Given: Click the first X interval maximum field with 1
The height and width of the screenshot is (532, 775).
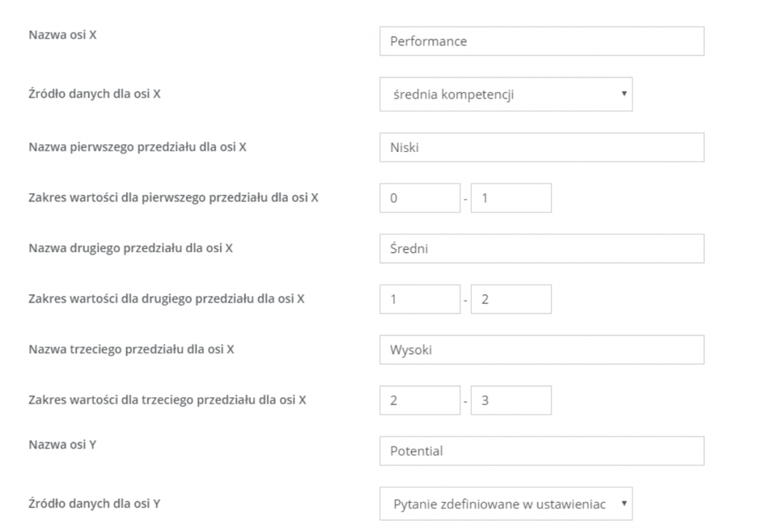Looking at the screenshot, I should [511, 198].
